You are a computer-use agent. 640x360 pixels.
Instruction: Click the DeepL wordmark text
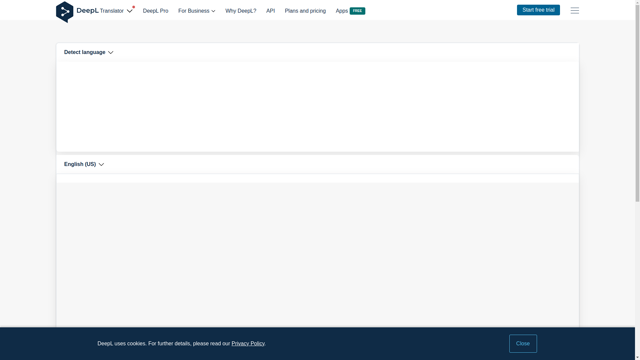pos(87,11)
